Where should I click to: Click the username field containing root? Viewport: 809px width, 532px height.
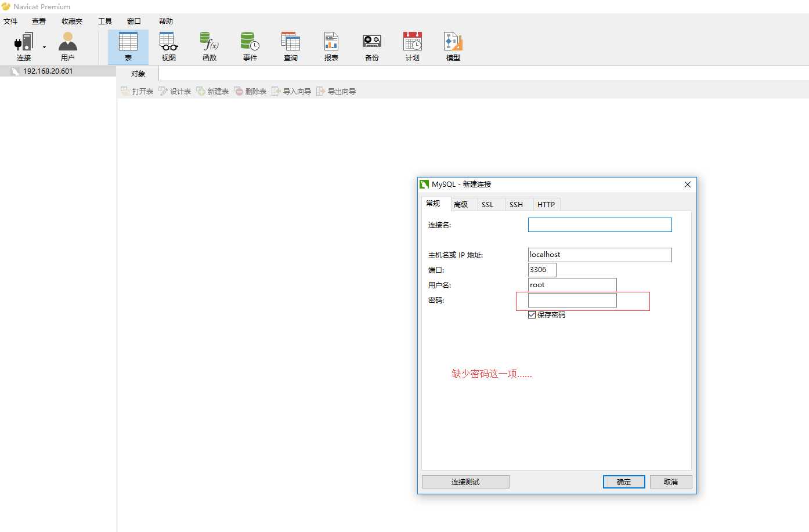pyautogui.click(x=572, y=285)
